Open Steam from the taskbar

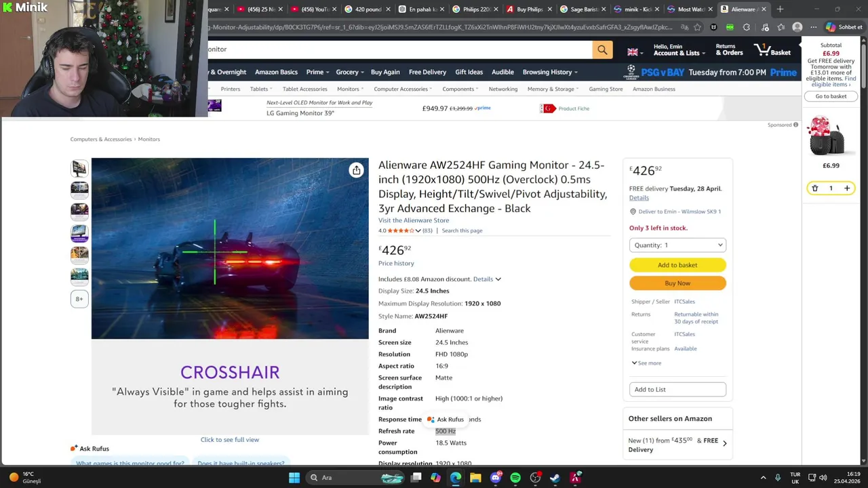pyautogui.click(x=555, y=478)
